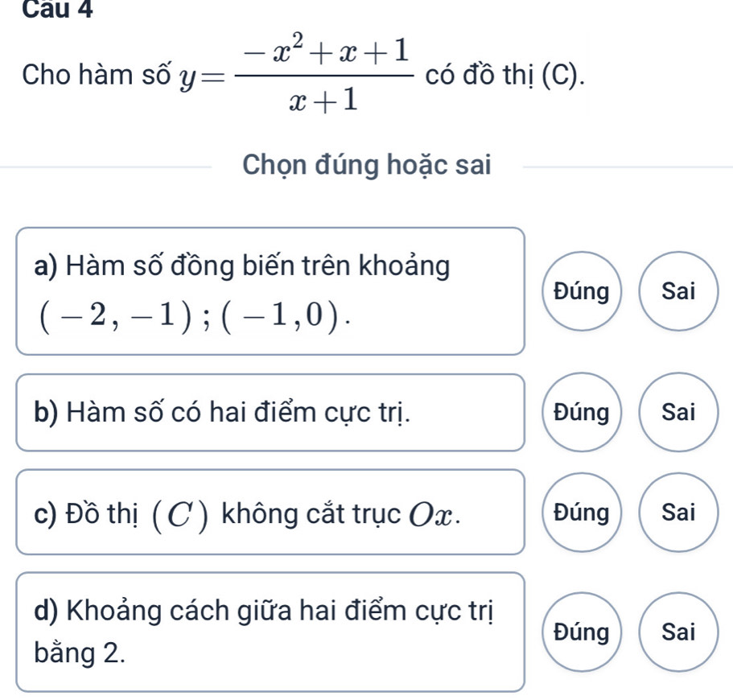
Task: Click the statement a) box about đồng biến
Action: pos(270,291)
